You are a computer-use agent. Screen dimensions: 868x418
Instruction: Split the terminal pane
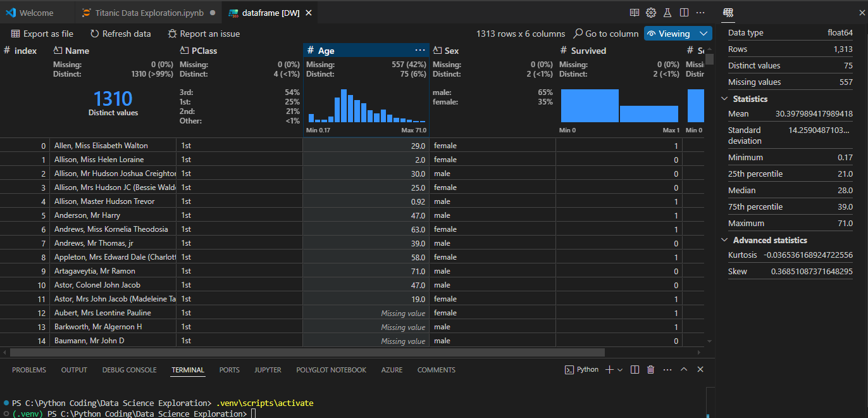635,369
